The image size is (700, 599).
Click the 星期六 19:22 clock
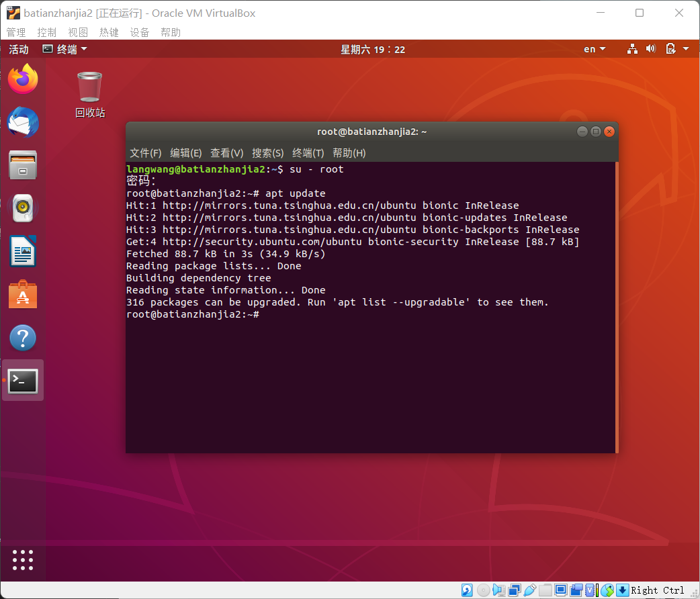[373, 48]
